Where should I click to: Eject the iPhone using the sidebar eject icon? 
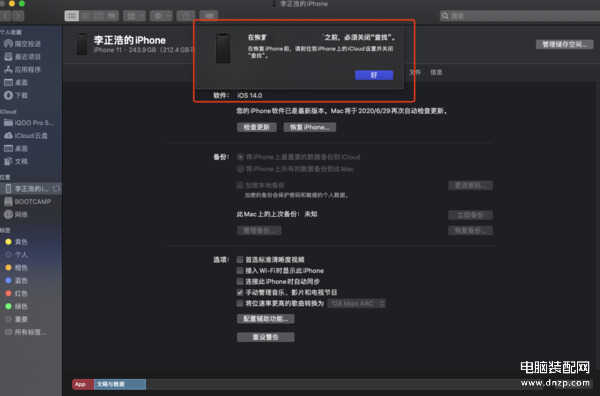(x=56, y=189)
